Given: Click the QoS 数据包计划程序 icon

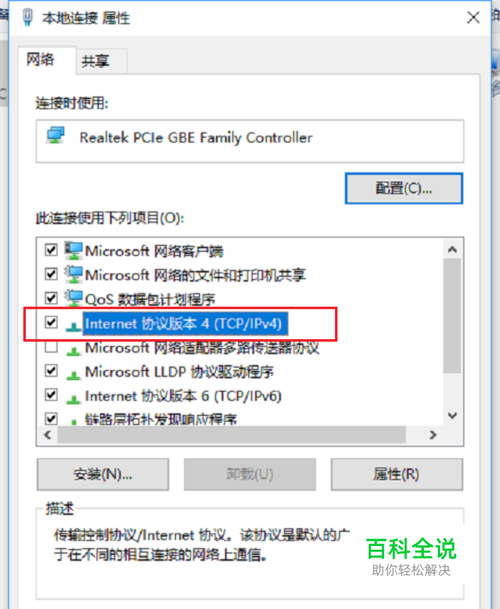Looking at the screenshot, I should coord(73,299).
